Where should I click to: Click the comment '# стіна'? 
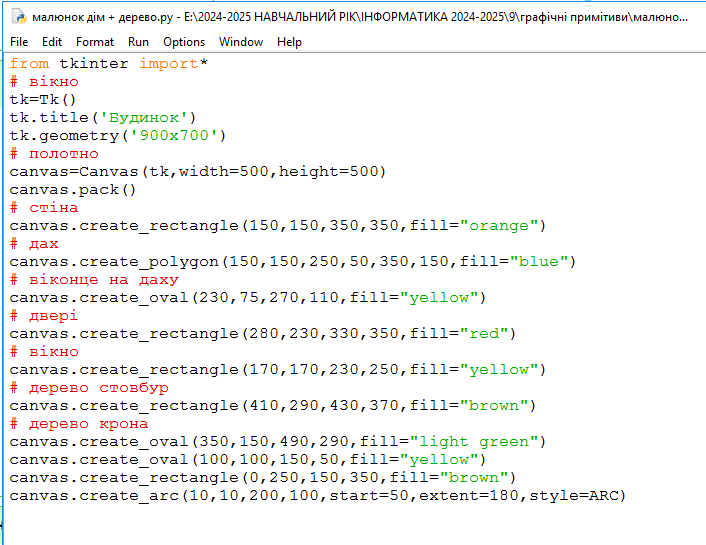44,208
